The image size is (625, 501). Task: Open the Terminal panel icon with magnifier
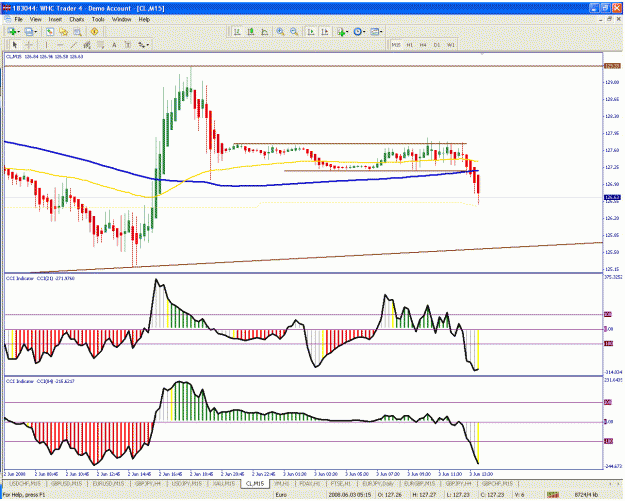77,31
